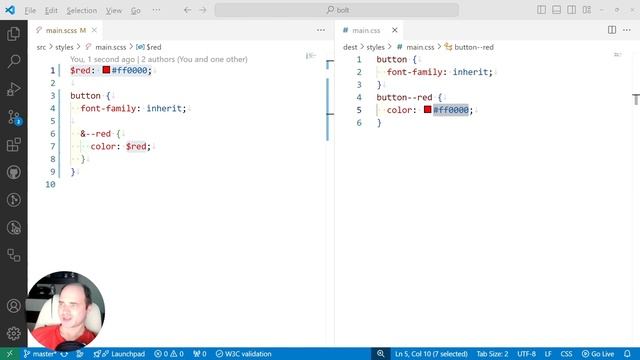The height and width of the screenshot is (360, 640).
Task: Close the main.scss tab
Action: 94,30
